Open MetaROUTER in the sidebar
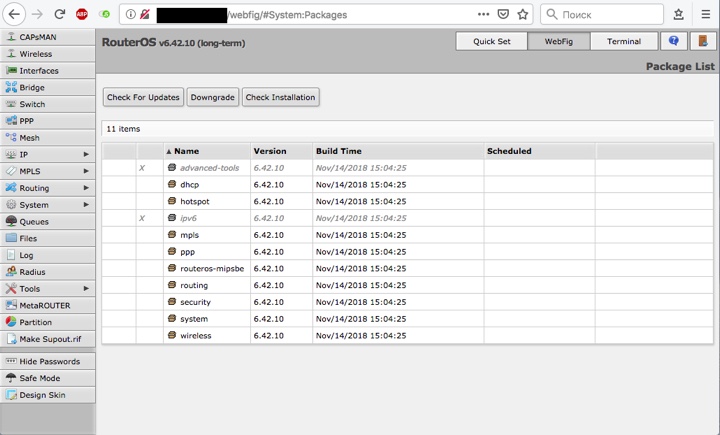 (48, 305)
